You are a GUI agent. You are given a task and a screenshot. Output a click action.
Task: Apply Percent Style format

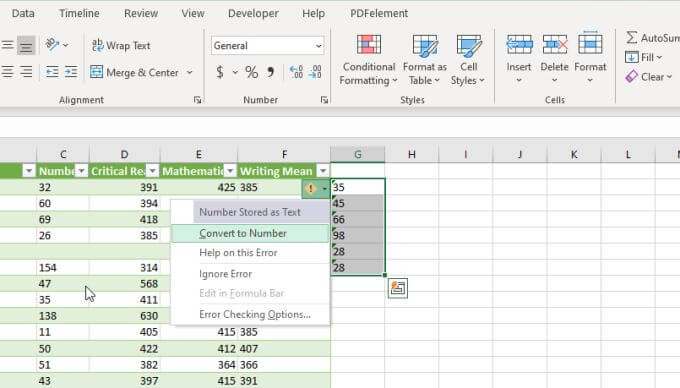[x=252, y=72]
